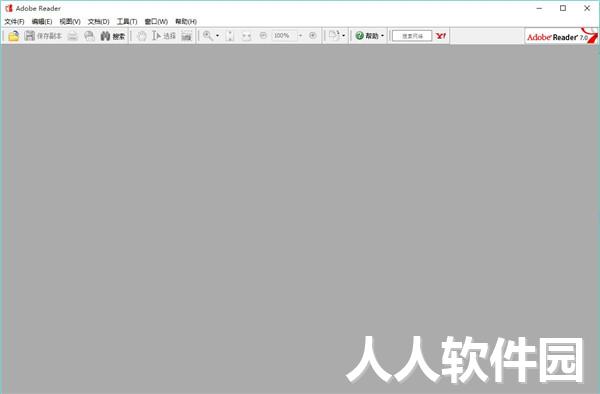Open the 文档(D) menu
The width and height of the screenshot is (600, 394).
click(99, 21)
